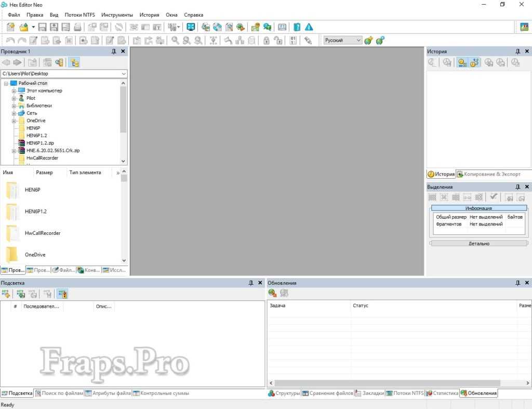Screen dimensions: 532x409
Task: Select HEN6P1.2.zip in the folder tree
Action: [40, 143]
